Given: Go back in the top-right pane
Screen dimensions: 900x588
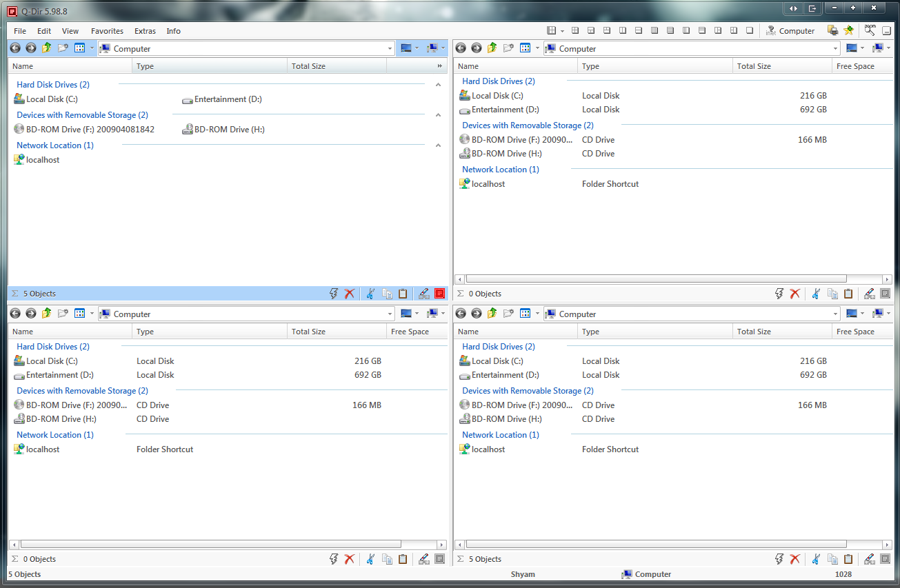Looking at the screenshot, I should click(x=461, y=48).
